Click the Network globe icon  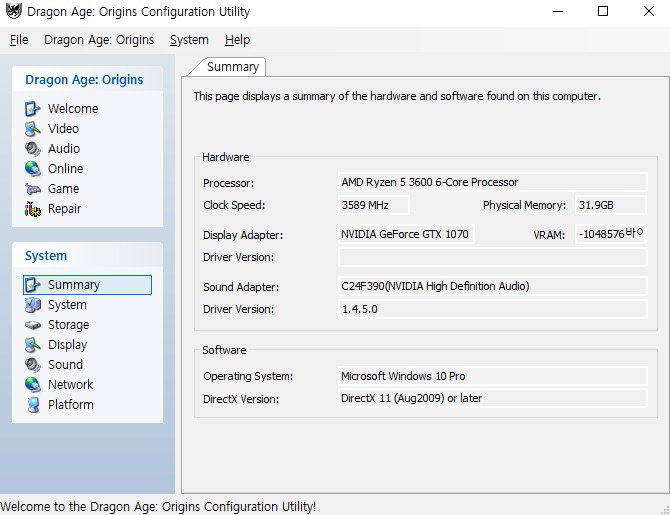pos(33,385)
